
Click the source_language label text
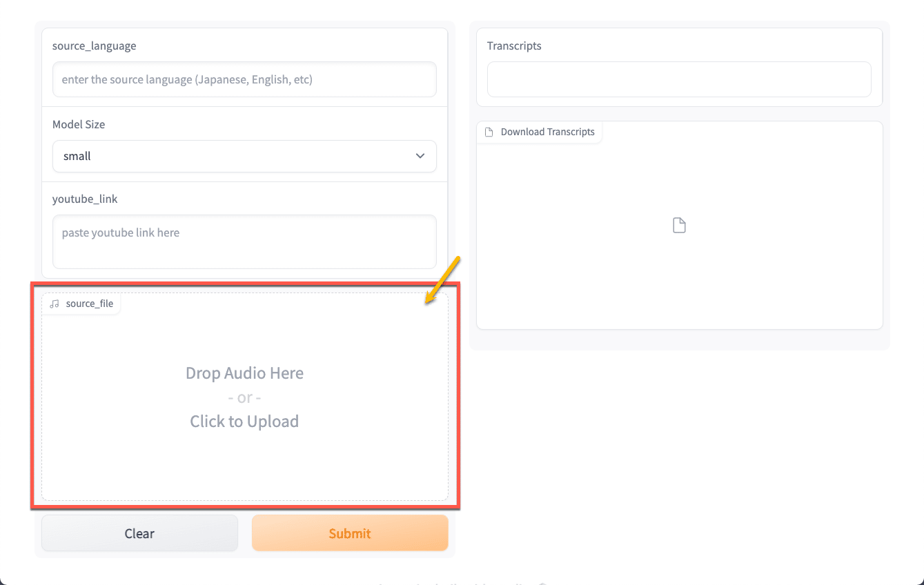point(95,46)
